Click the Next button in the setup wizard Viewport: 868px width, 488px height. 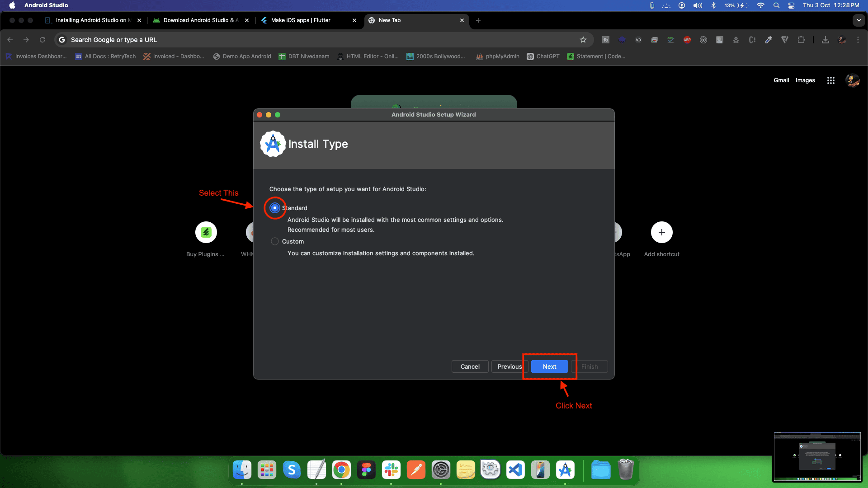(x=549, y=366)
